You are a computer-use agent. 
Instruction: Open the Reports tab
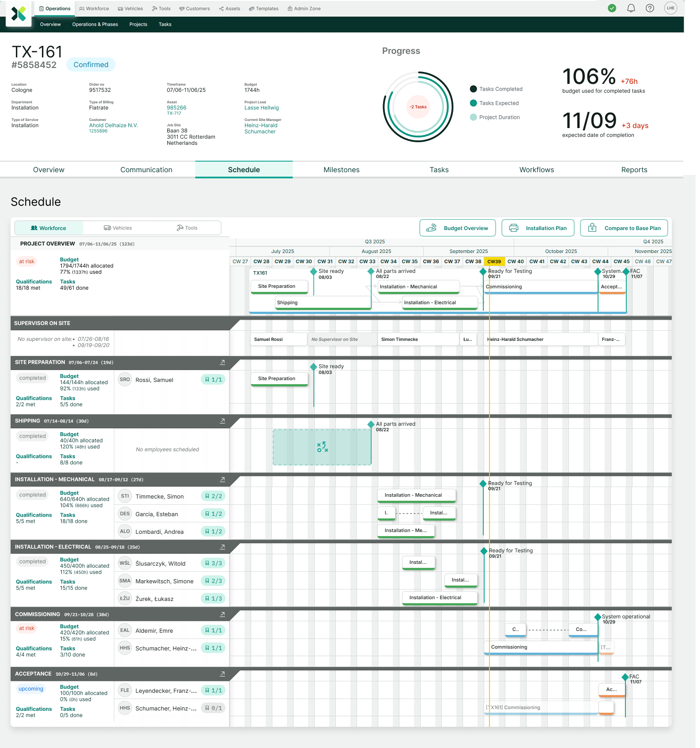634,170
